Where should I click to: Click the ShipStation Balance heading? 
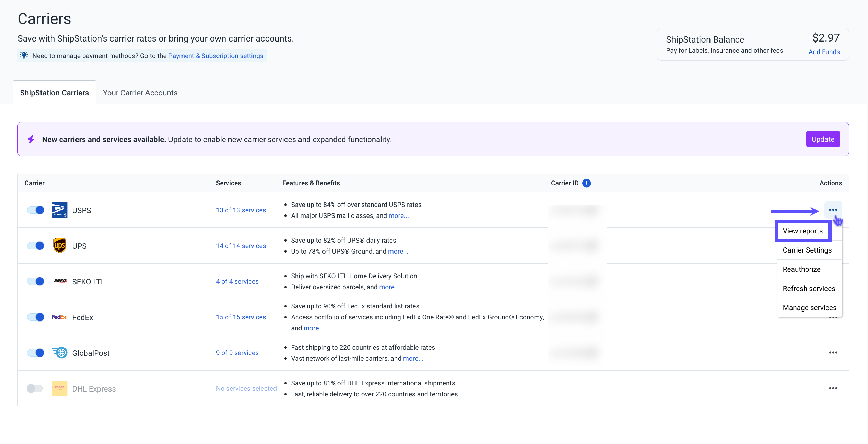coord(705,39)
